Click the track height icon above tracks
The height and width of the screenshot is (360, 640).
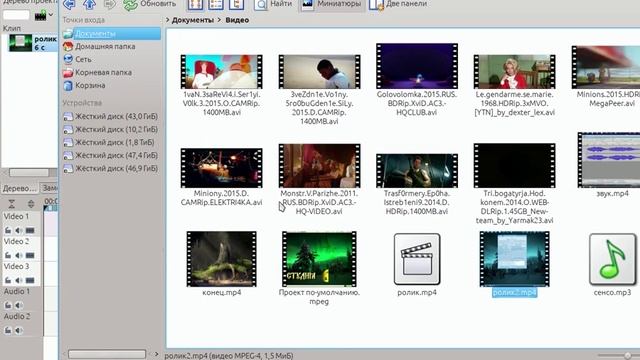pyautogui.click(x=31, y=204)
